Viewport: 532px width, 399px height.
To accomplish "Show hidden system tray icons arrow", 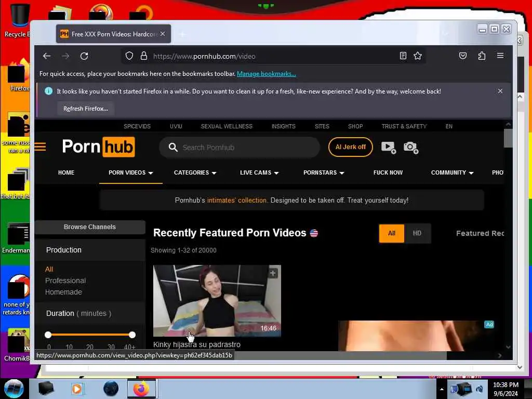I will (x=442, y=389).
